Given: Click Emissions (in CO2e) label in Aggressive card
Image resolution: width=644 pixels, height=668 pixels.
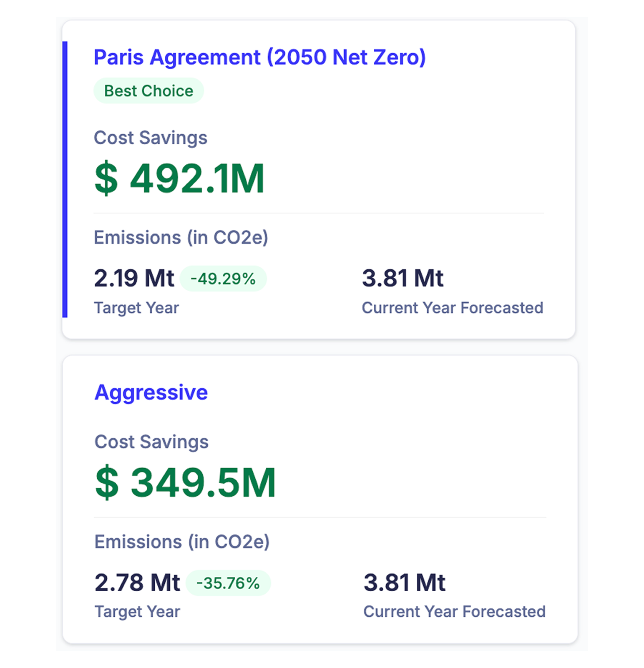Looking at the screenshot, I should tap(182, 542).
